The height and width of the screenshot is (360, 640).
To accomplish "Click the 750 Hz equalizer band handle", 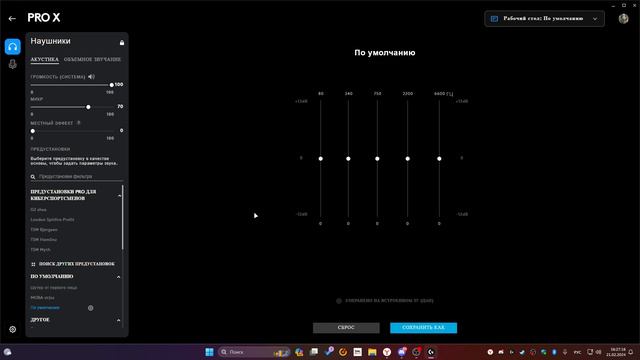I will coord(377,159).
